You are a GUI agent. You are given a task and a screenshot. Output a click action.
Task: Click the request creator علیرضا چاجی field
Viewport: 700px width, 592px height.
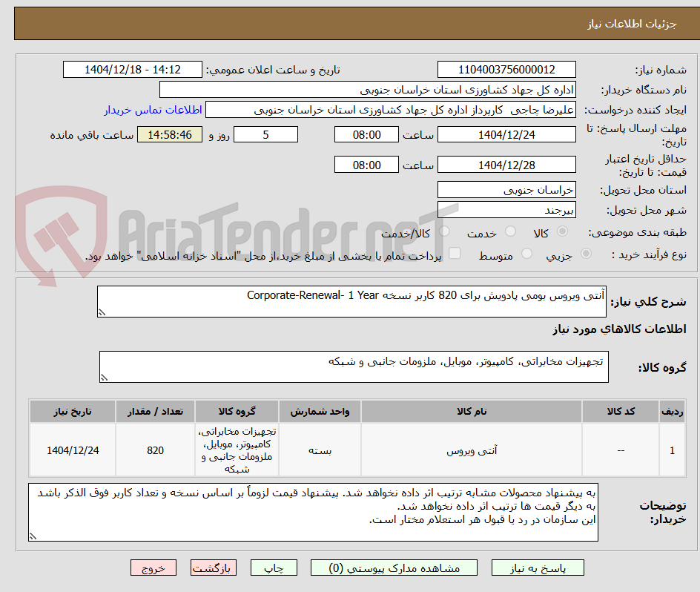point(391,110)
